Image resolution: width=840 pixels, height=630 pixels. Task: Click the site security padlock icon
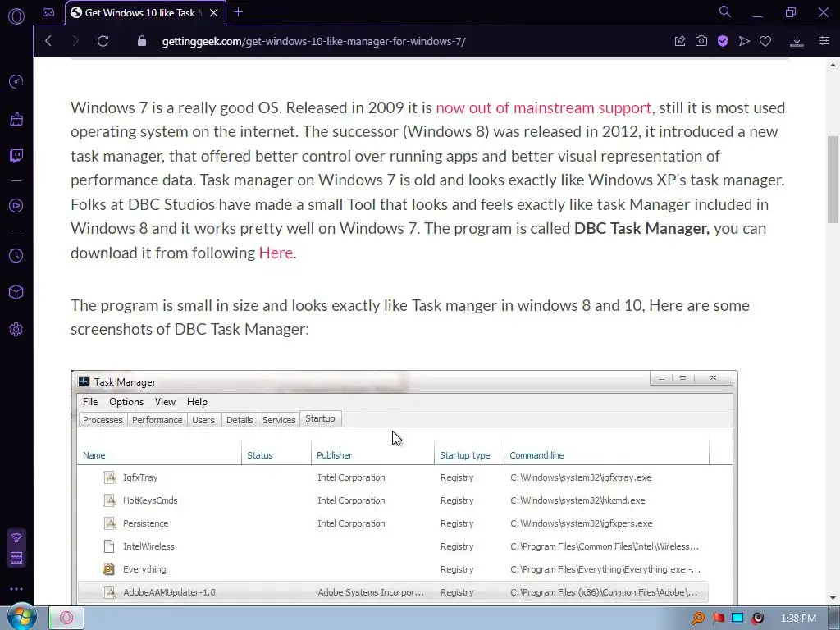pyautogui.click(x=141, y=41)
